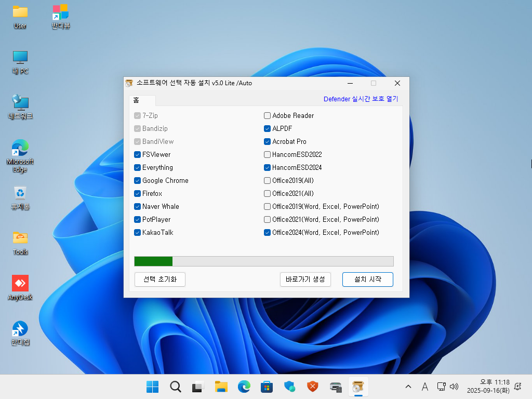Open the 반디뷰 desktop shortcut
532x399 pixels.
[x=60, y=17]
